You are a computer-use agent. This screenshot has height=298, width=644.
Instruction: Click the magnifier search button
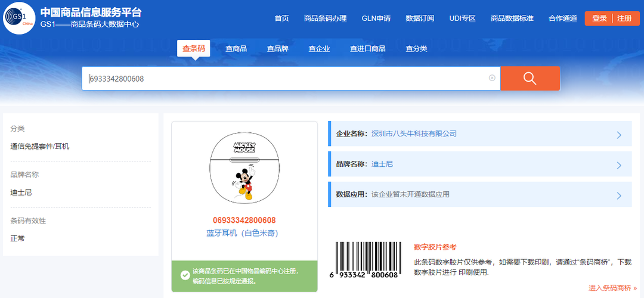[530, 79]
